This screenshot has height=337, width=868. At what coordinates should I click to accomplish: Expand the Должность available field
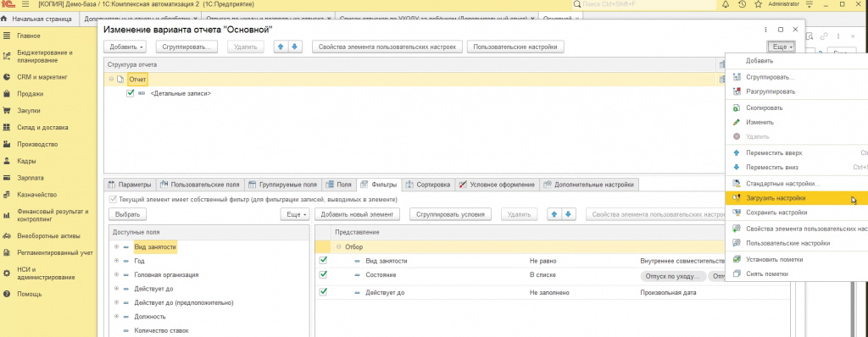tap(116, 317)
